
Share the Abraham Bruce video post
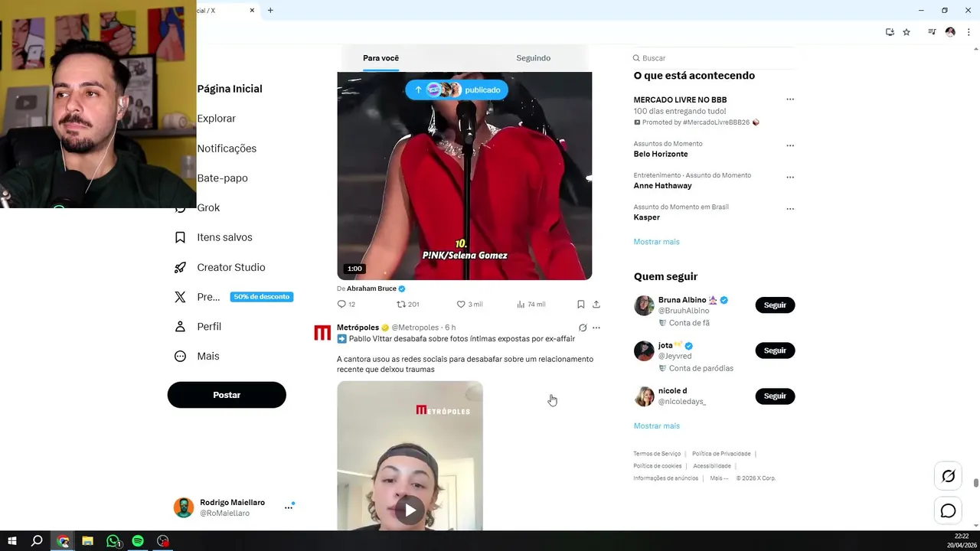tap(596, 304)
